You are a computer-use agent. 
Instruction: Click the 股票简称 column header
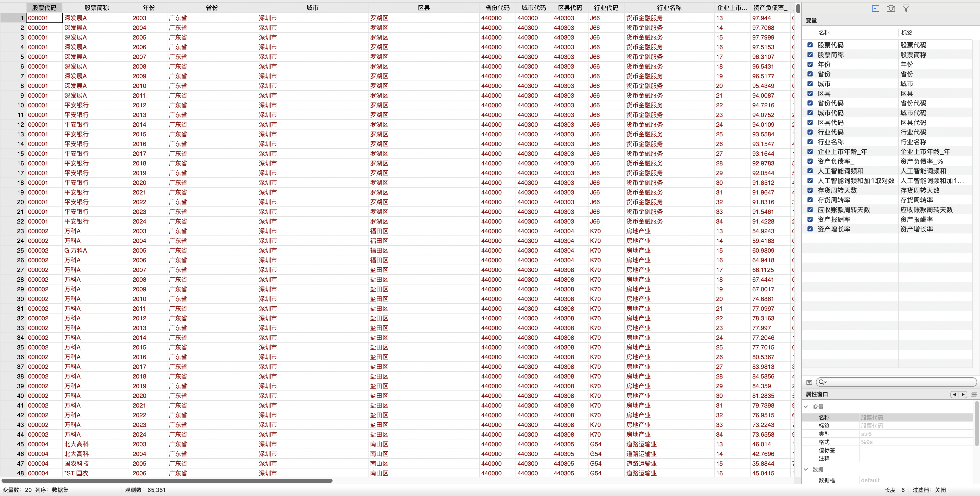point(96,8)
